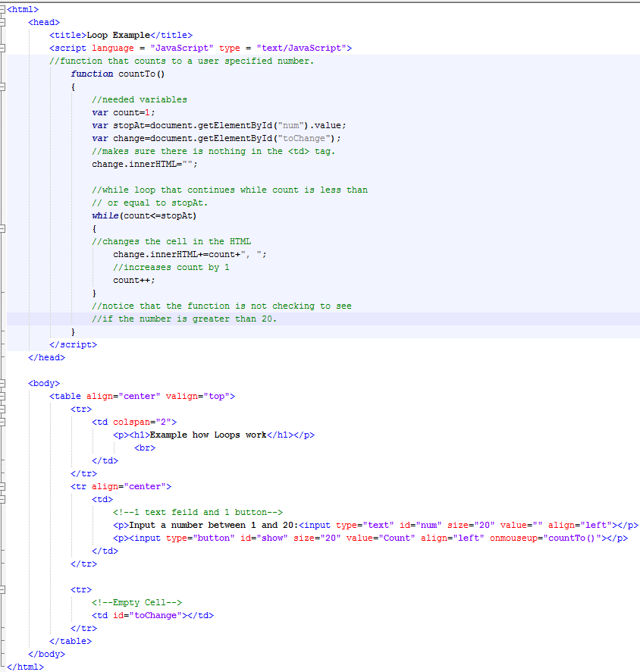Viewport: 640px width, 672px height.
Task: Click the 'change.innerHTML+=count+", ";' line
Action: [190, 255]
